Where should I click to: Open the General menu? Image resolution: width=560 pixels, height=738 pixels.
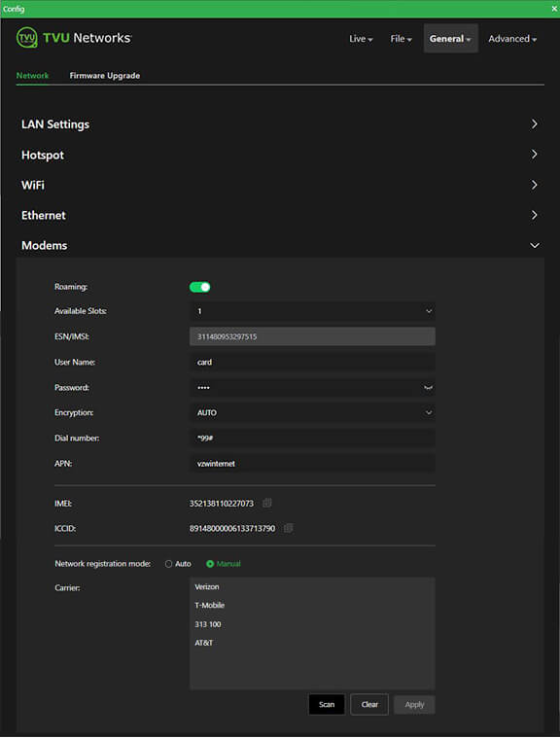450,39
